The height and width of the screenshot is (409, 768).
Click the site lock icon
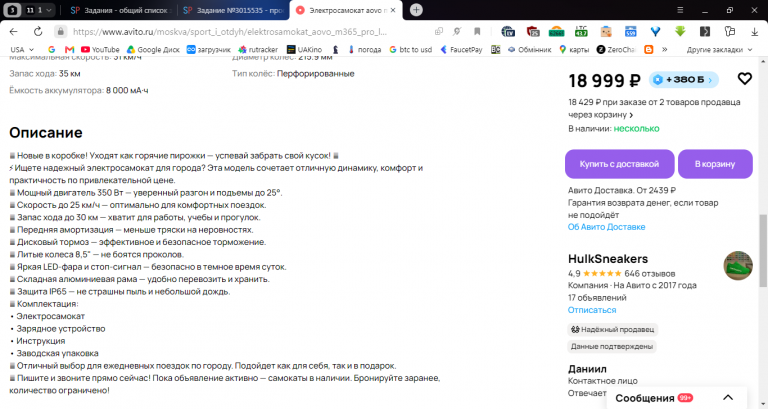click(x=60, y=31)
